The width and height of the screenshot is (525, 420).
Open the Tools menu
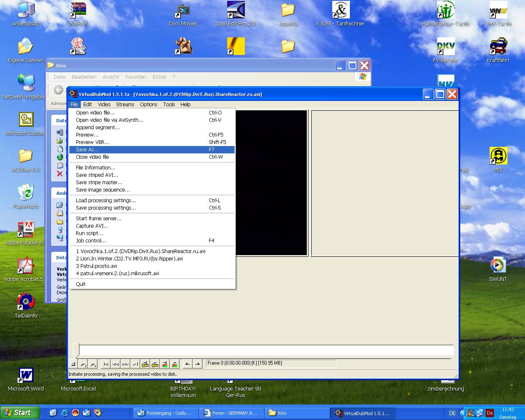[x=169, y=105]
